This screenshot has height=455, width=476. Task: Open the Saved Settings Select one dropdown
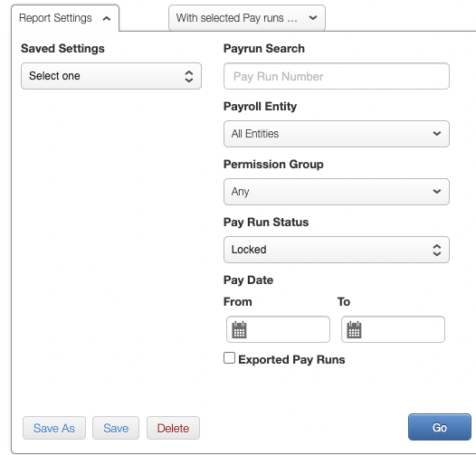[x=111, y=76]
